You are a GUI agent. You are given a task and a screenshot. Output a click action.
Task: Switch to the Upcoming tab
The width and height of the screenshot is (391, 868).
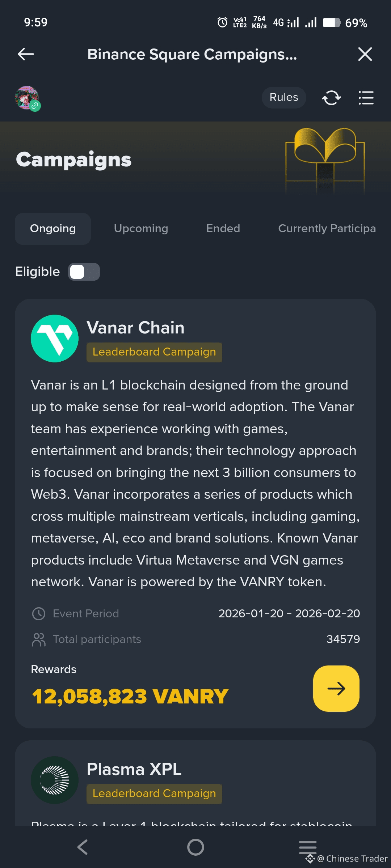click(x=141, y=229)
